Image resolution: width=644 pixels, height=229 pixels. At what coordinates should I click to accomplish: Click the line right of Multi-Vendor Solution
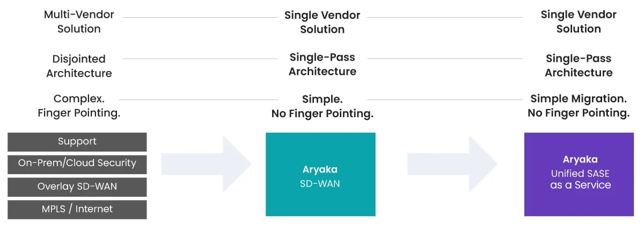pyautogui.click(x=200, y=17)
